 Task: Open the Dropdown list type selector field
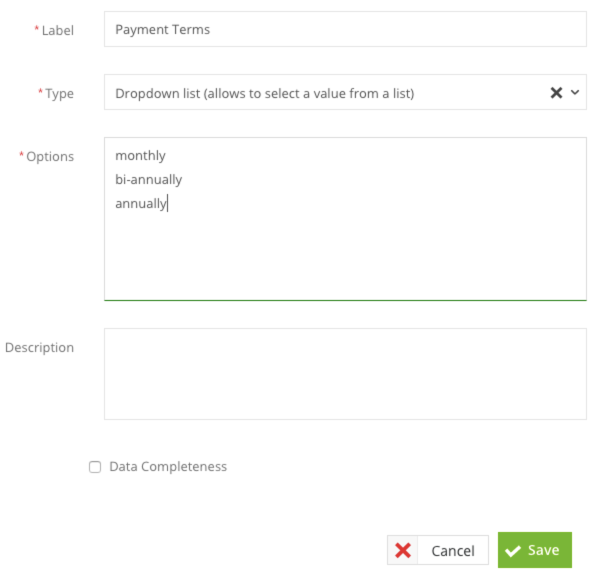(345, 92)
